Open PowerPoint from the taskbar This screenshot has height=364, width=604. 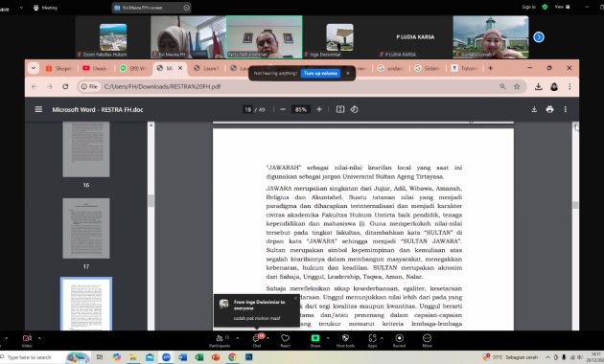coord(216,357)
